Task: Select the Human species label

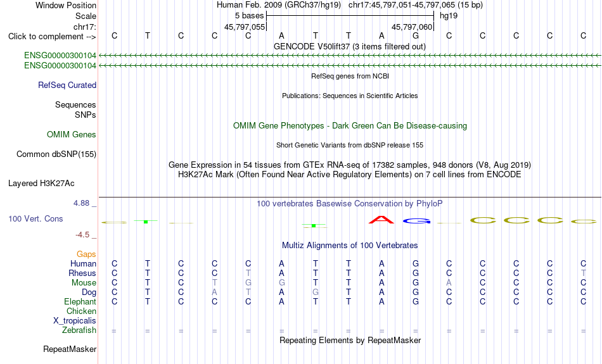Action: click(83, 263)
